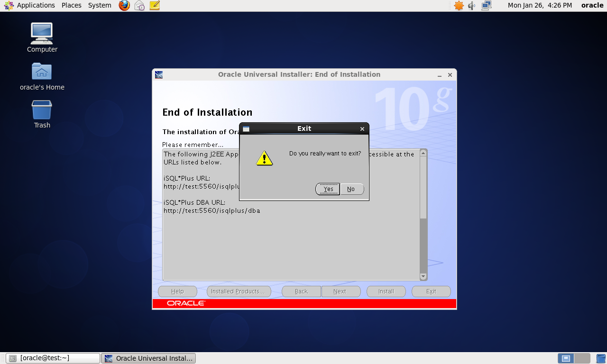This screenshot has width=607, height=364.
Task: Click the Next button in the installer
Action: coord(340,291)
